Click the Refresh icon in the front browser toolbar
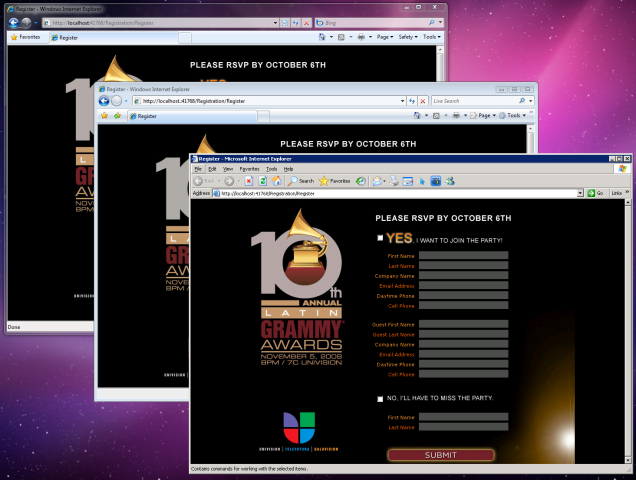The height and width of the screenshot is (480, 636). tap(262, 181)
